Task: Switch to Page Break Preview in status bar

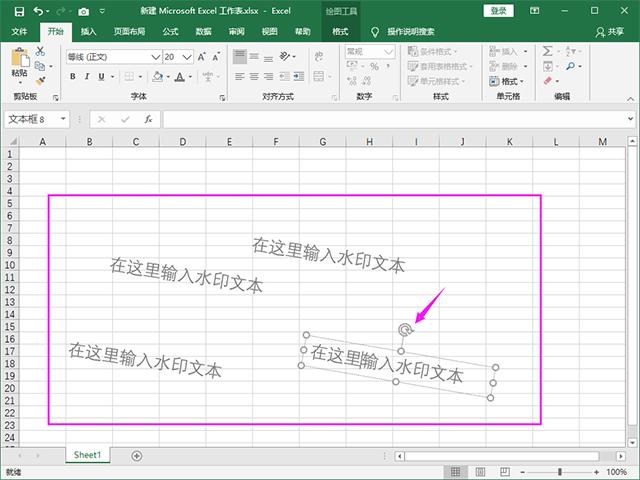Action: click(x=504, y=472)
